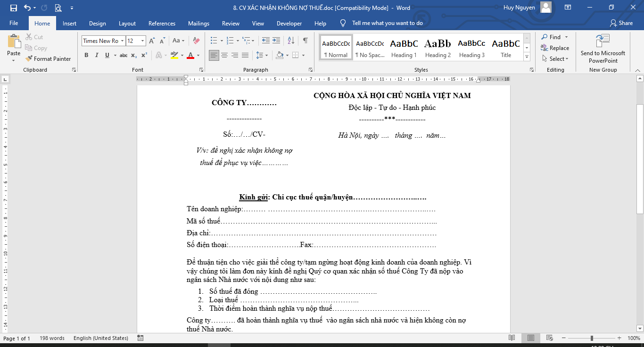The image size is (644, 347).
Task: Click the Replace button
Action: point(555,48)
